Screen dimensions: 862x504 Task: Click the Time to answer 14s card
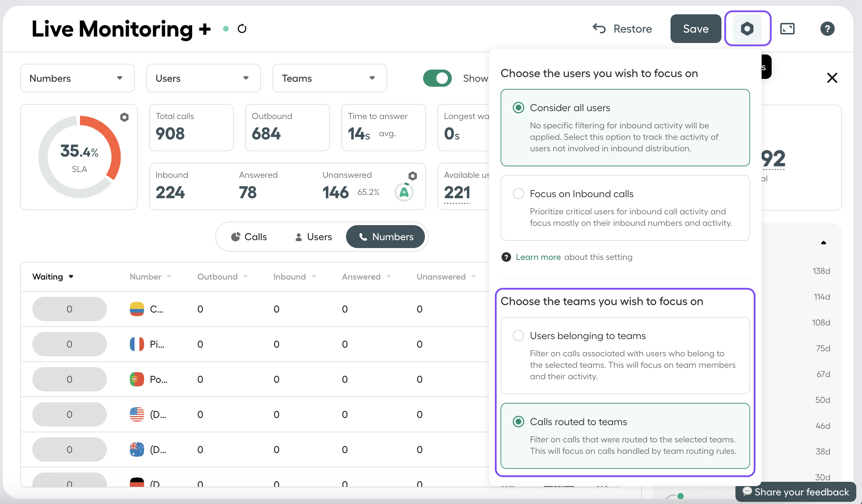384,128
